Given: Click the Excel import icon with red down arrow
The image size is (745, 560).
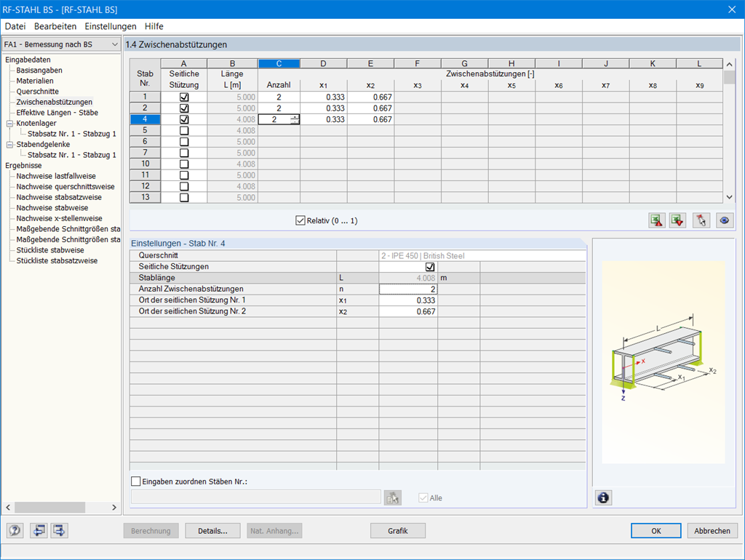Looking at the screenshot, I should click(x=677, y=220).
